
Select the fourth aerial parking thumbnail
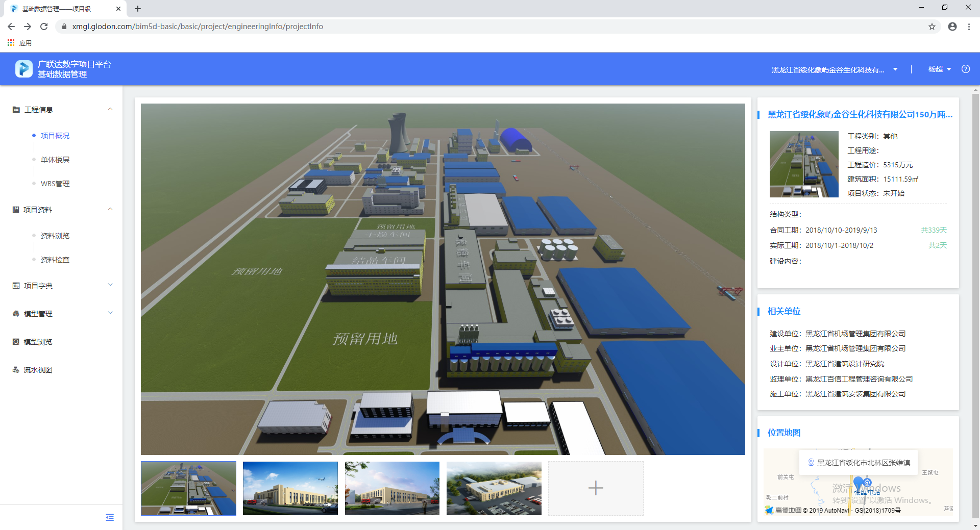tap(494, 488)
